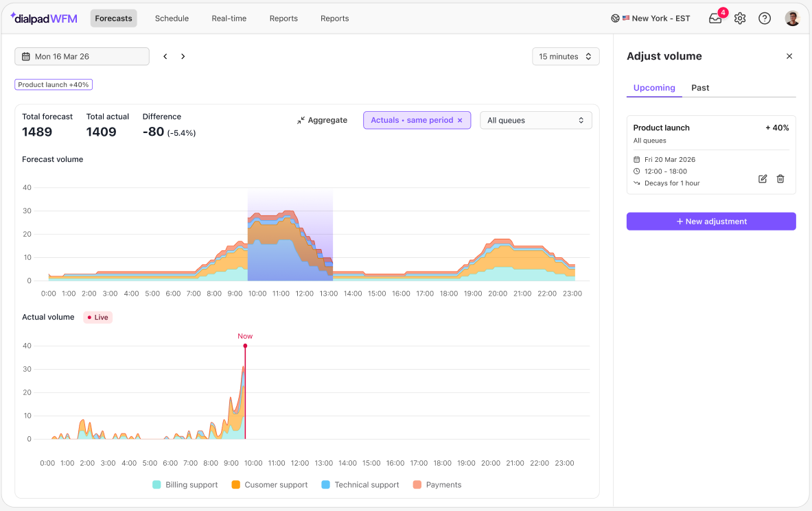The height and width of the screenshot is (511, 812).
Task: Open the settings gear icon
Action: [x=740, y=19]
